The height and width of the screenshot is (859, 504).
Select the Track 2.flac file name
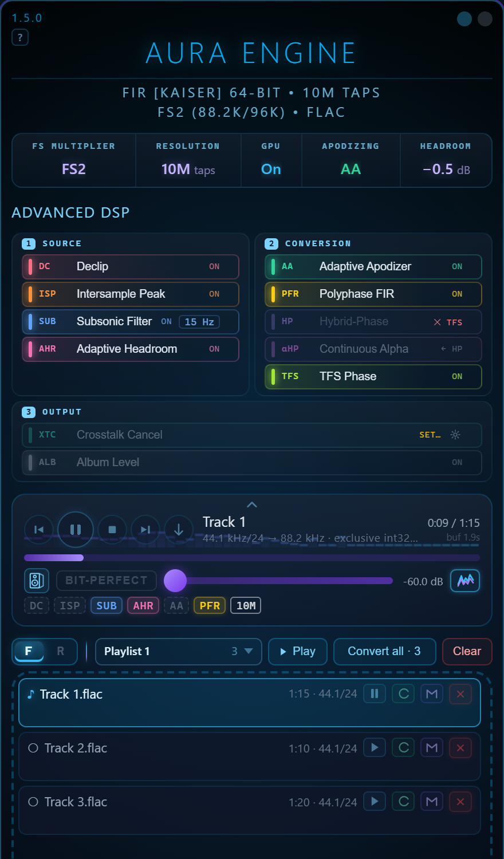[76, 748]
